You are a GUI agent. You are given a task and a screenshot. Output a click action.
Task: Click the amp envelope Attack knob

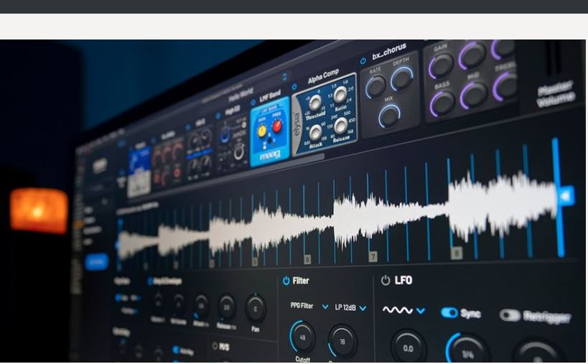tap(201, 305)
